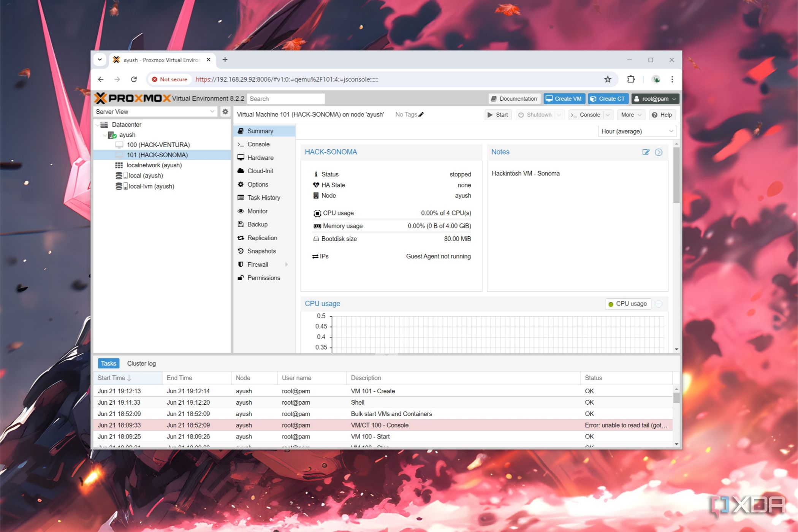The height and width of the screenshot is (532, 798).
Task: Open the Cloud-Init section
Action: tap(264, 171)
